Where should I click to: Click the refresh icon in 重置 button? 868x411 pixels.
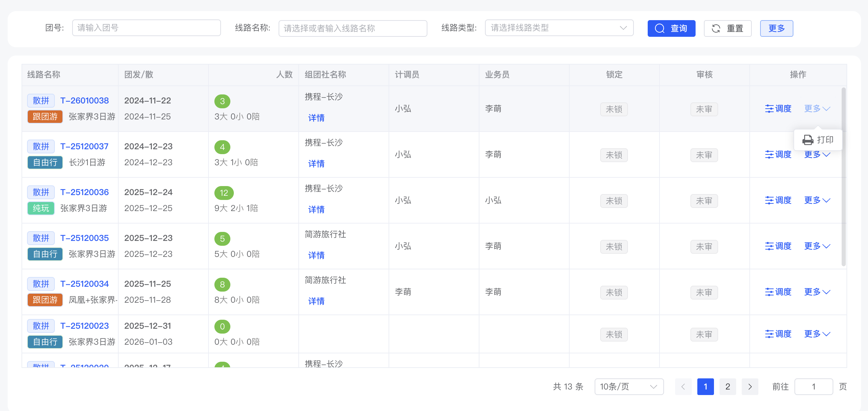pyautogui.click(x=716, y=28)
